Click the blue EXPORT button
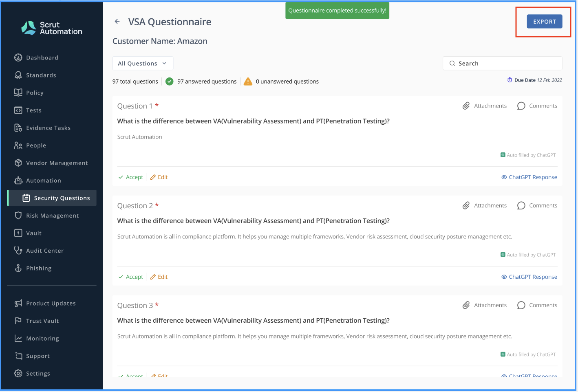 [545, 22]
